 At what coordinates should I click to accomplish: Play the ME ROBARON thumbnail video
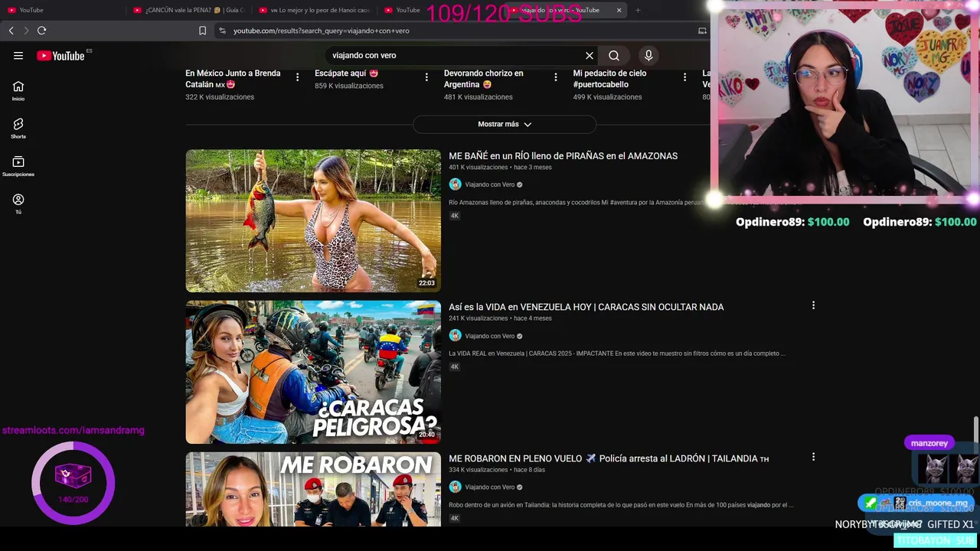pos(313,488)
